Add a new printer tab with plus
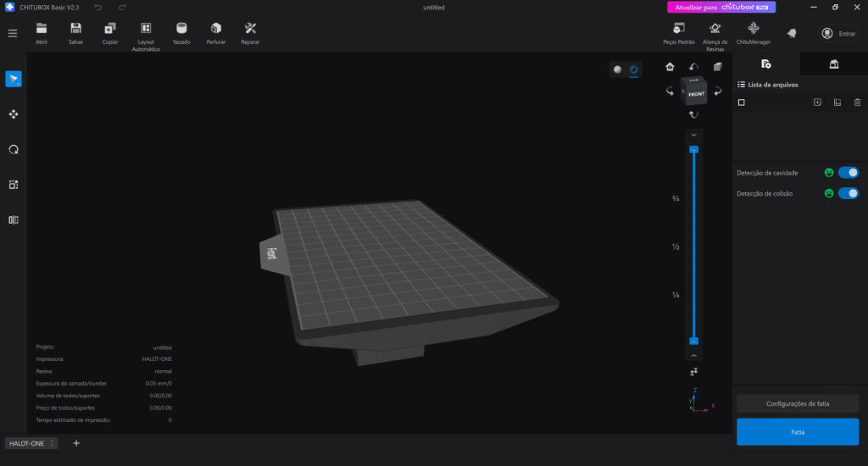The height and width of the screenshot is (466, 868). [x=76, y=443]
